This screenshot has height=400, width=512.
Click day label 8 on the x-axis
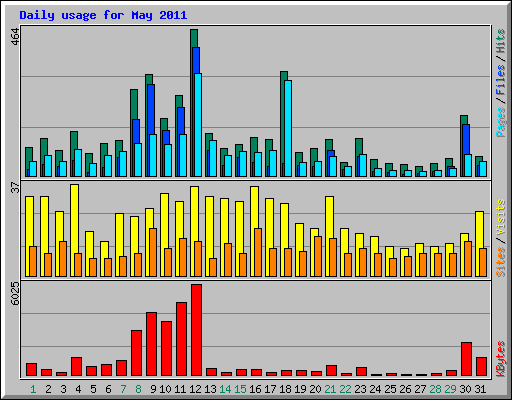pos(138,389)
